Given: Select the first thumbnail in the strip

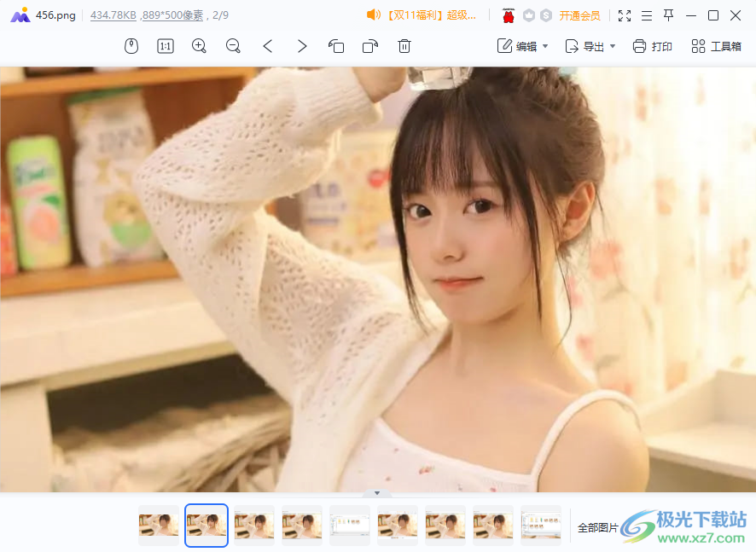Looking at the screenshot, I should coord(159,526).
